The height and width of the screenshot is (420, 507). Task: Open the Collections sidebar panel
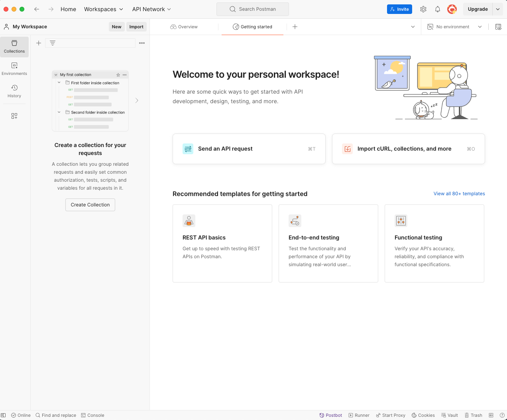point(14,47)
